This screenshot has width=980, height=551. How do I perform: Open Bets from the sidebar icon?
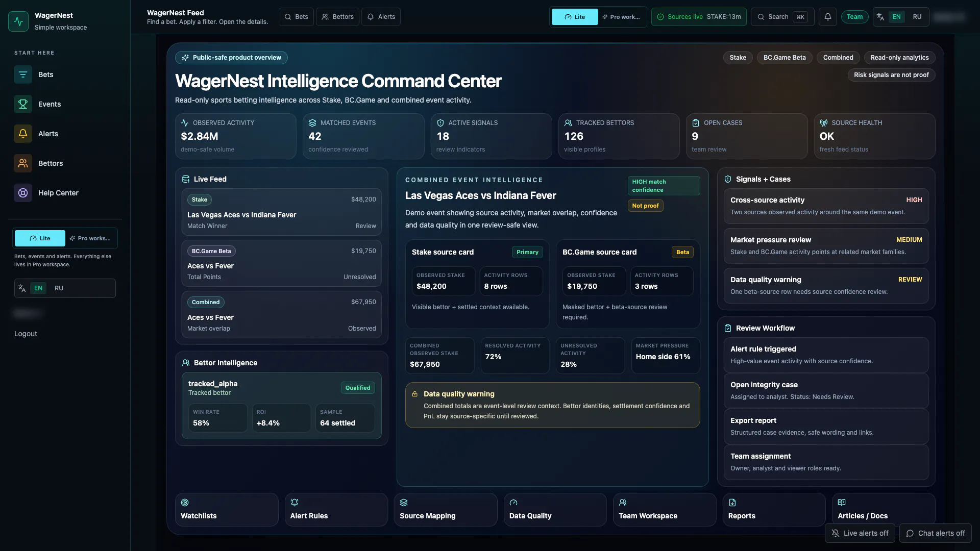click(23, 74)
